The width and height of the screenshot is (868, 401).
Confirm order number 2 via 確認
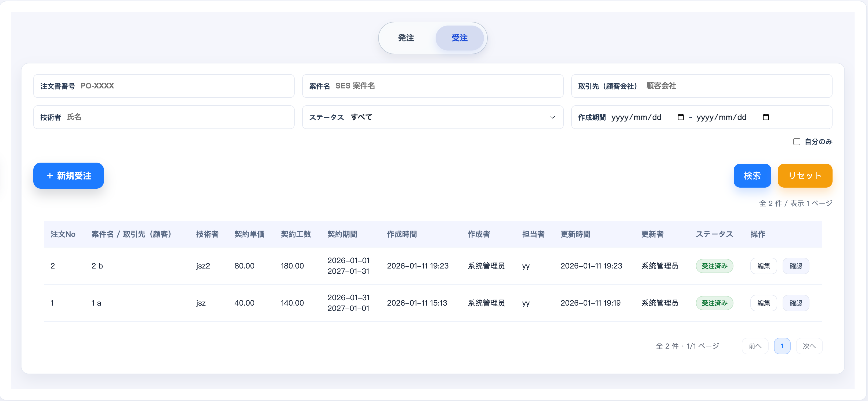(795, 266)
